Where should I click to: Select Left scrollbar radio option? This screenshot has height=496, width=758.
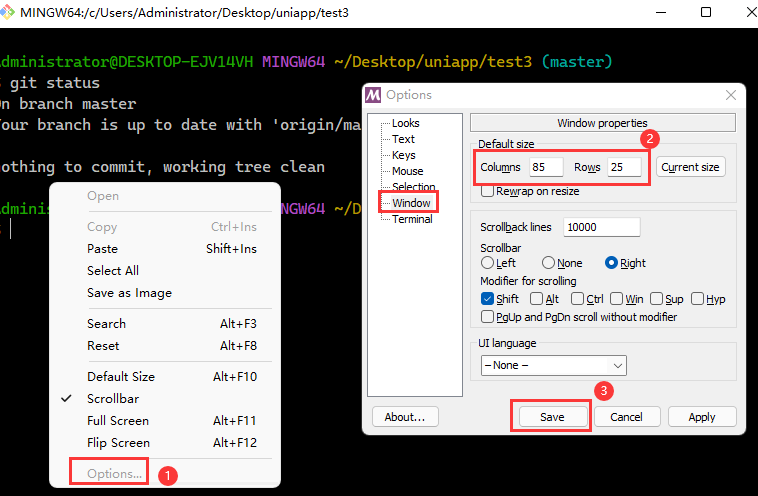[x=487, y=263]
